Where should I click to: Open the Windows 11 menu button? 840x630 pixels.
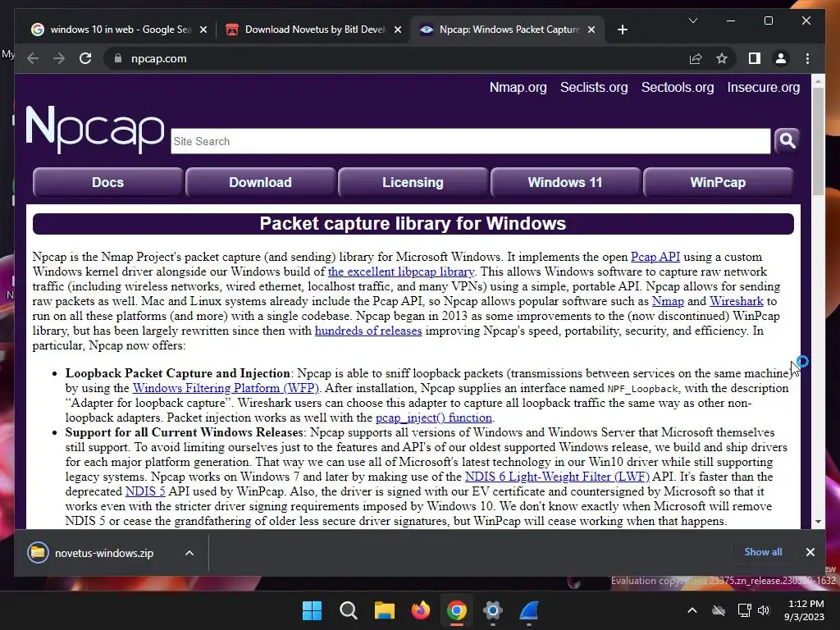(565, 183)
